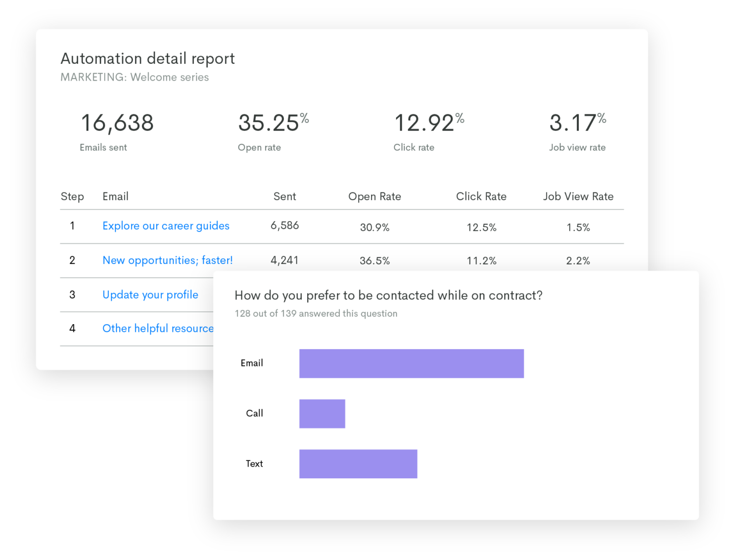This screenshot has height=560, width=735.
Task: Select the 30.9% open rate cell
Action: click(375, 228)
